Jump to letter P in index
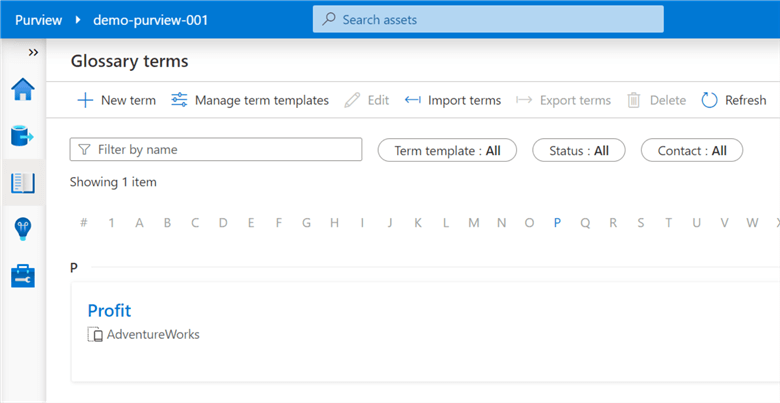Image resolution: width=780 pixels, height=403 pixels. [x=557, y=223]
